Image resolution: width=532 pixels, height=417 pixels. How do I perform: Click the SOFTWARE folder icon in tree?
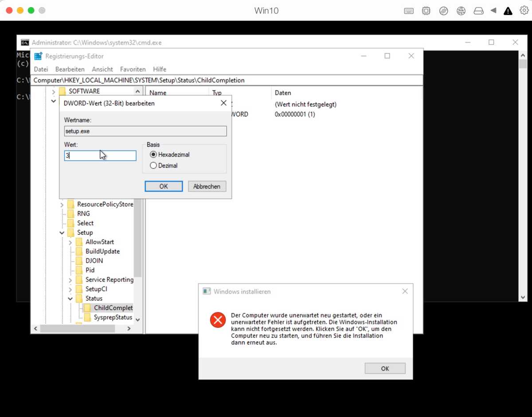(x=62, y=91)
